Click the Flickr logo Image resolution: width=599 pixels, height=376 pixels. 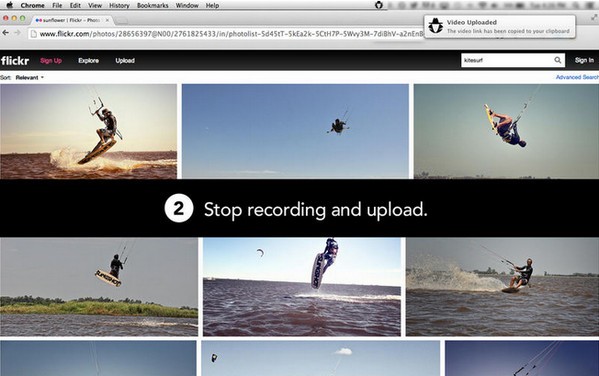[15, 60]
